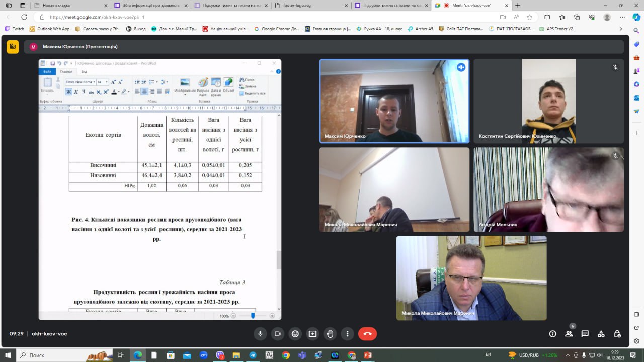Open the APS Tender V2 bookmark
This screenshot has height=362, width=644.
tap(555, 29)
